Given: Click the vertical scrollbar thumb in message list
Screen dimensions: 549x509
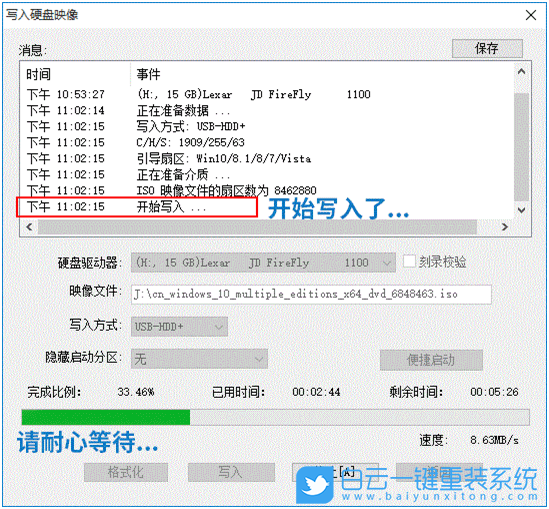Looking at the screenshot, I should pyautogui.click(x=521, y=147).
